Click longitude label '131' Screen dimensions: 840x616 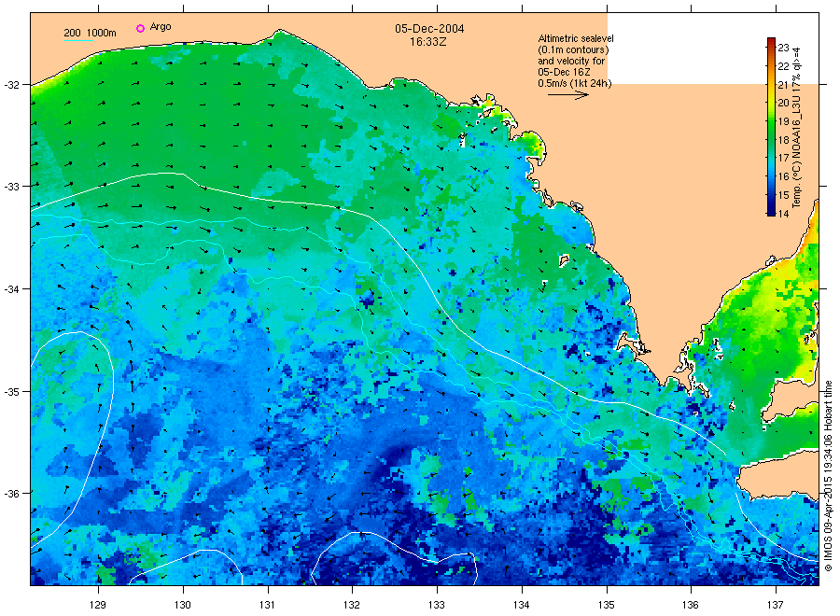pyautogui.click(x=267, y=605)
